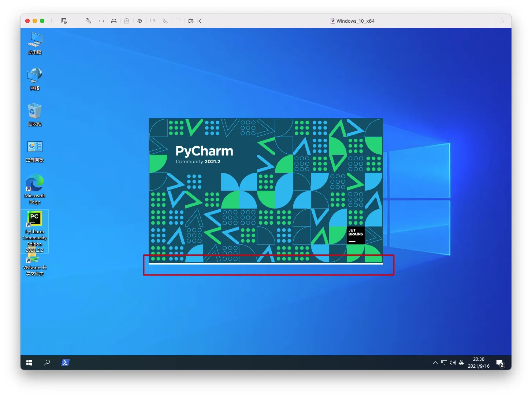This screenshot has width=532, height=397.
Task: Open the Windows taskbar search
Action: (x=47, y=363)
